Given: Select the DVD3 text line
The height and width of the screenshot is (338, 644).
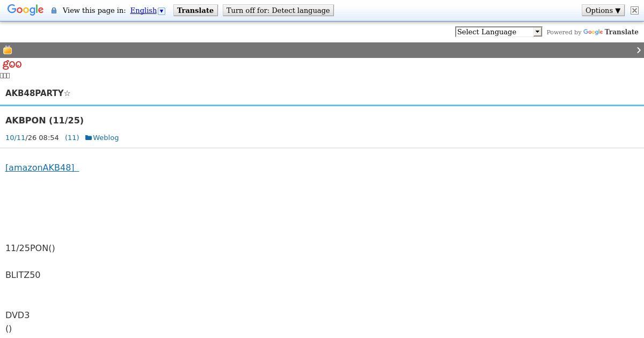Looking at the screenshot, I should coord(18,315).
